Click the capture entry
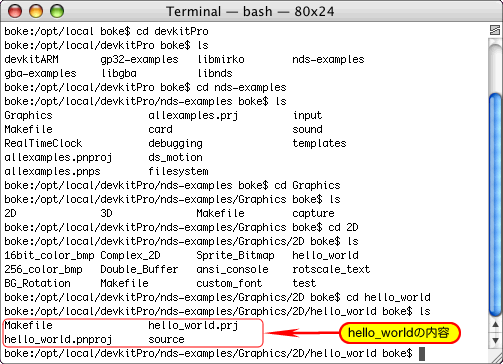 (313, 214)
